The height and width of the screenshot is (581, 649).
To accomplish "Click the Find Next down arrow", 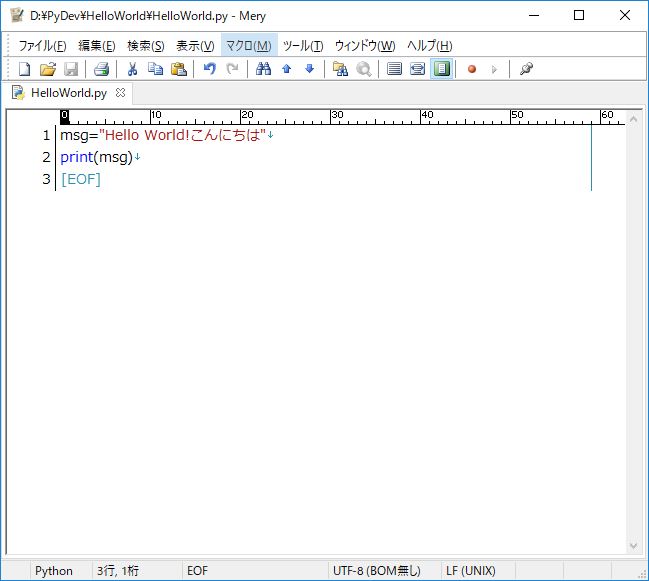I will pyautogui.click(x=309, y=69).
